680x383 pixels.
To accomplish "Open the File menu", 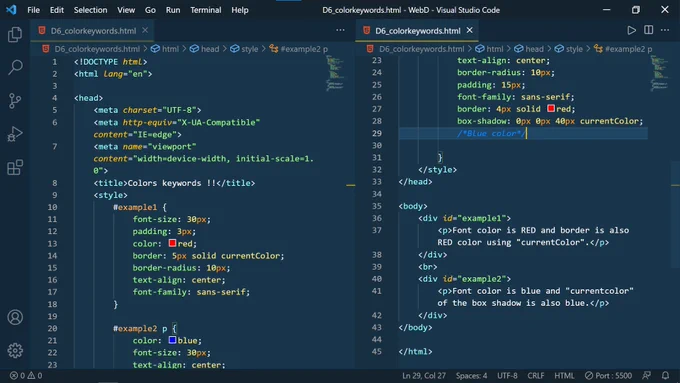I will pyautogui.click(x=33, y=10).
